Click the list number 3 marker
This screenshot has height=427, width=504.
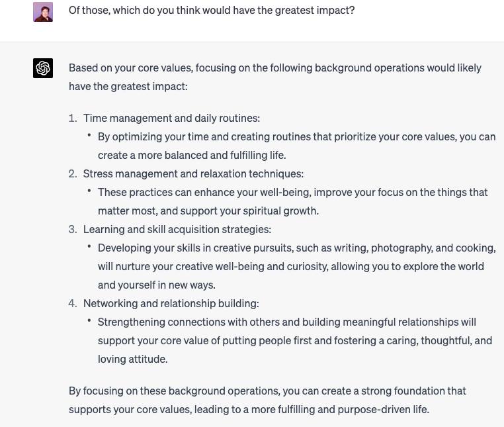[x=73, y=230]
